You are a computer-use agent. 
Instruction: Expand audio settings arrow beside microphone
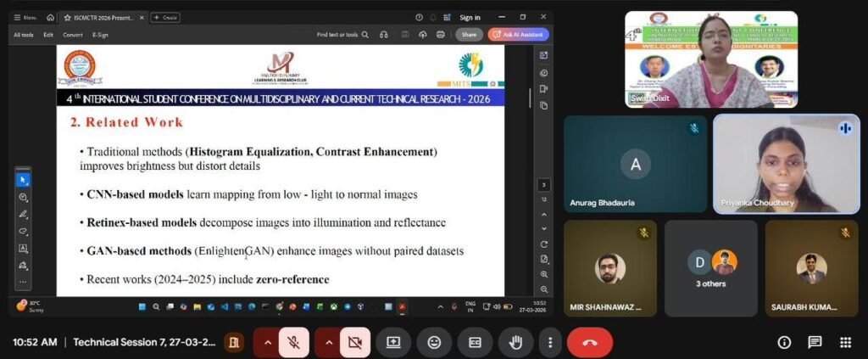[267, 342]
